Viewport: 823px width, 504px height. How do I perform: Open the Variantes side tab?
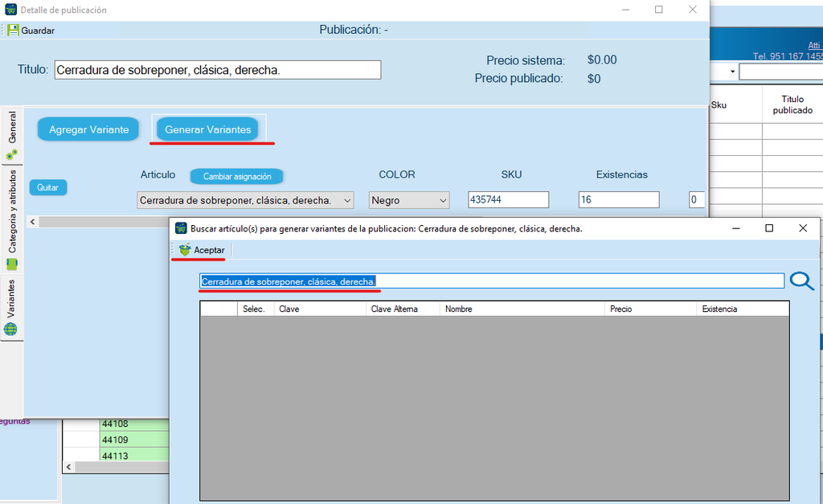(x=11, y=307)
